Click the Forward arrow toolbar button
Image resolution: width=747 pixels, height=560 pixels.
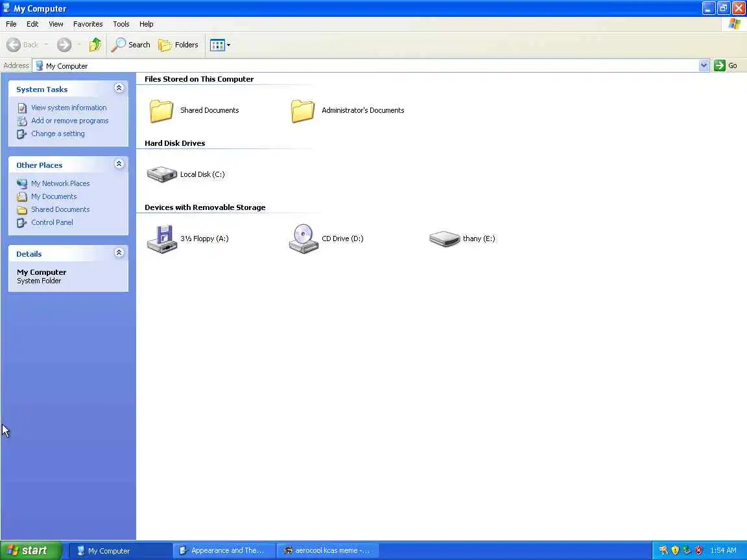(x=64, y=45)
